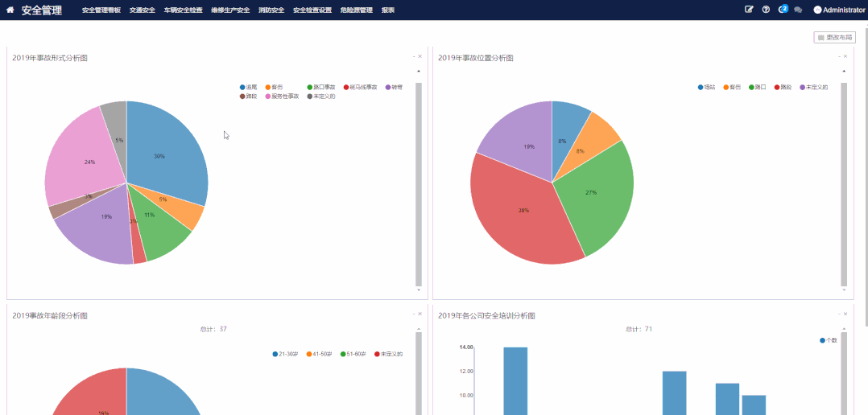Open the edit note icon in header
The width and height of the screenshot is (868, 415).
pos(749,10)
